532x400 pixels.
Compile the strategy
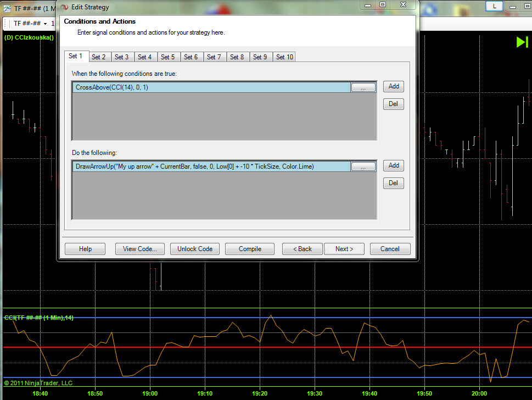pos(250,249)
